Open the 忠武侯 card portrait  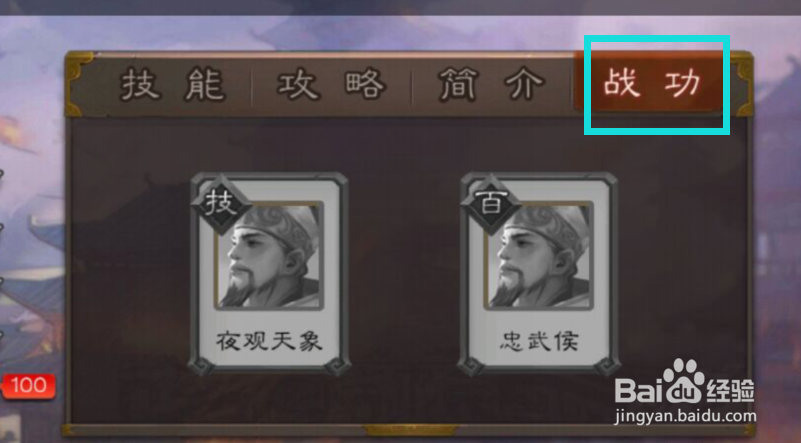pyautogui.click(x=539, y=255)
